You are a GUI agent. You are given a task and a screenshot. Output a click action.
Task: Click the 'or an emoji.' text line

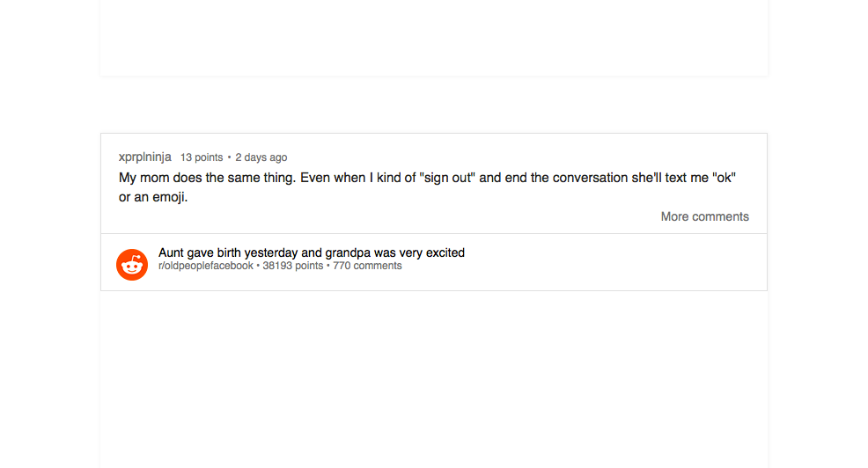[x=153, y=197]
